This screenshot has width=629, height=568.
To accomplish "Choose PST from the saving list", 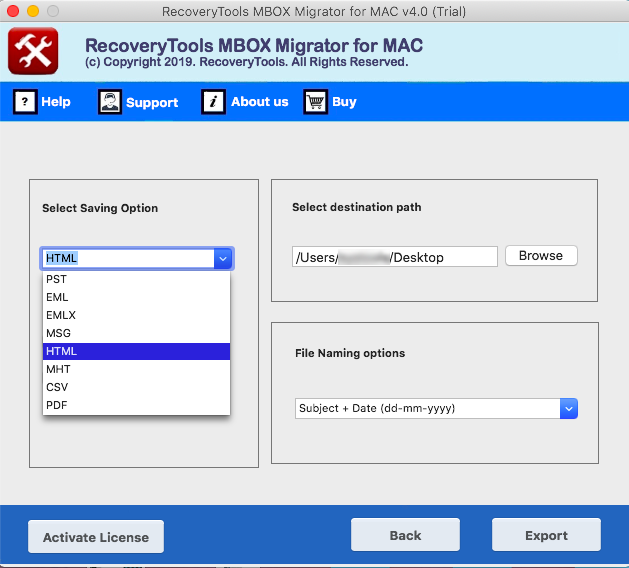I will [x=136, y=279].
